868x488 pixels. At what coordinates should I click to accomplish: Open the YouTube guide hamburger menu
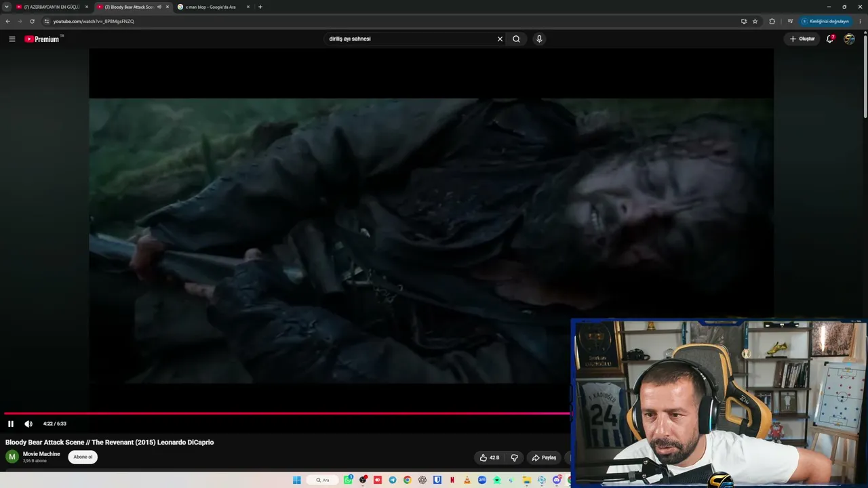[12, 39]
